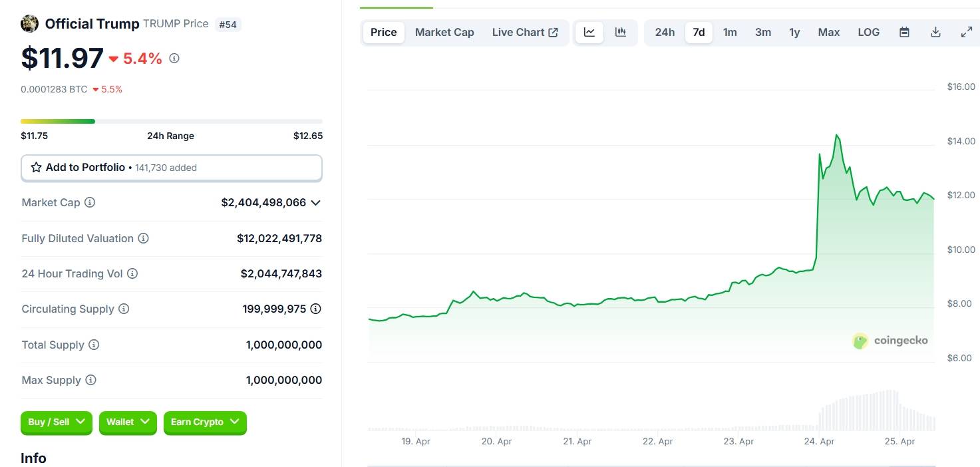Open the Wallet dropdown

(x=128, y=422)
